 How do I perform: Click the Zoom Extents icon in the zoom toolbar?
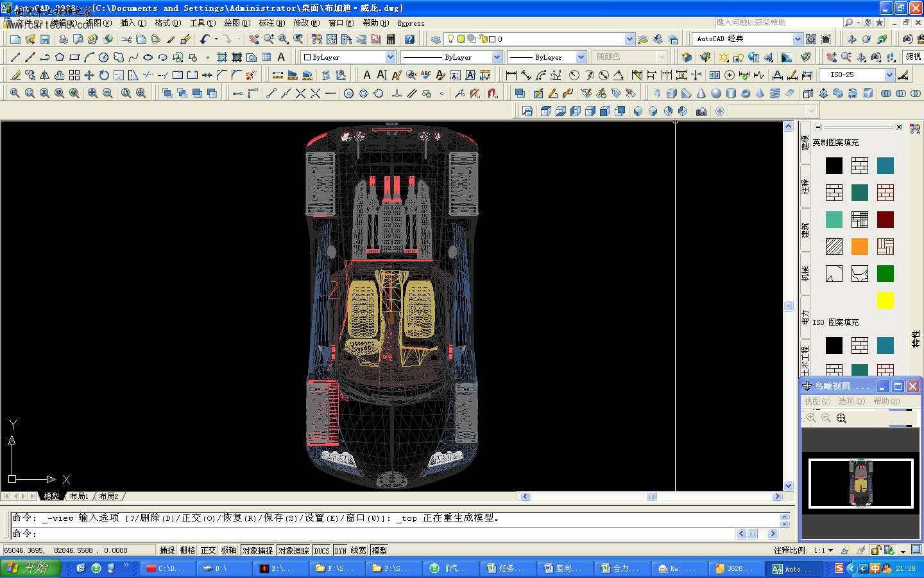(x=141, y=93)
